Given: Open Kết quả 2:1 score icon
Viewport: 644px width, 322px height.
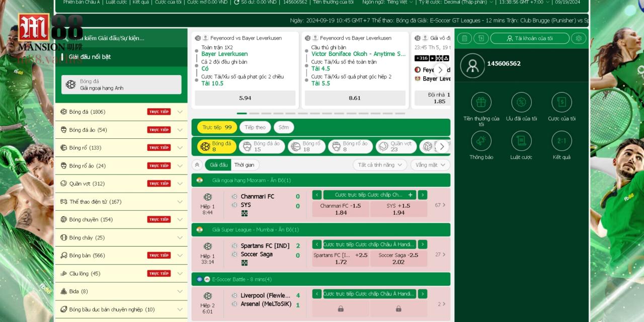Looking at the screenshot, I should click(561, 141).
